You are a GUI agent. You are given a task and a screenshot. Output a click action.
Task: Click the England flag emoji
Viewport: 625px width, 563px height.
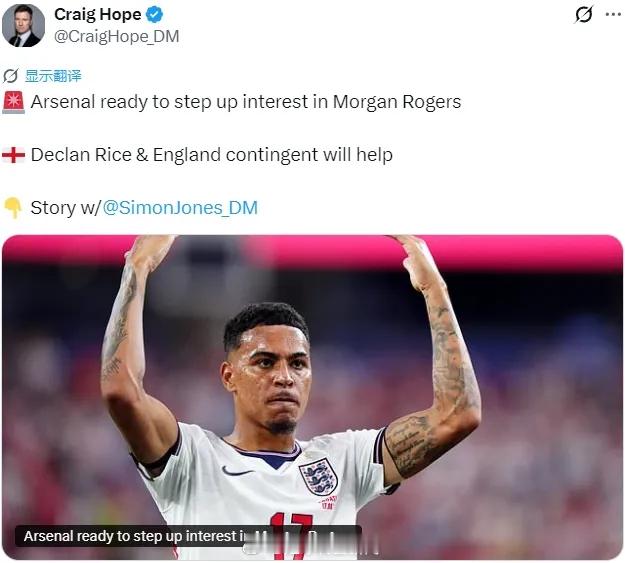(x=13, y=155)
